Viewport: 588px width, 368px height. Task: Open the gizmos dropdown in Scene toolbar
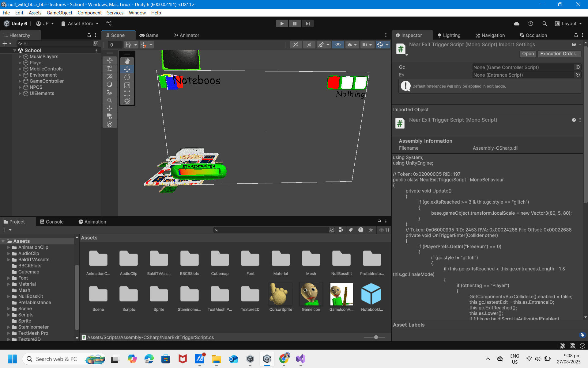point(387,44)
